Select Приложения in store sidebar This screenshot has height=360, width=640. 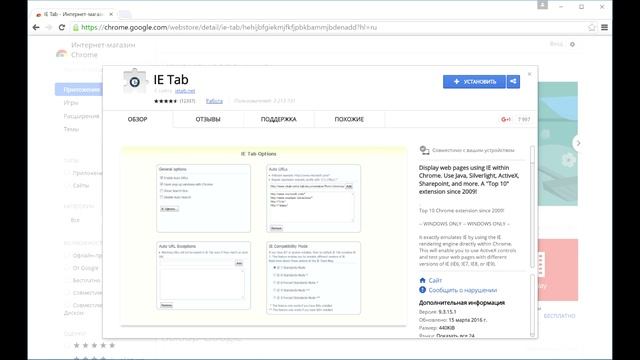click(78, 89)
